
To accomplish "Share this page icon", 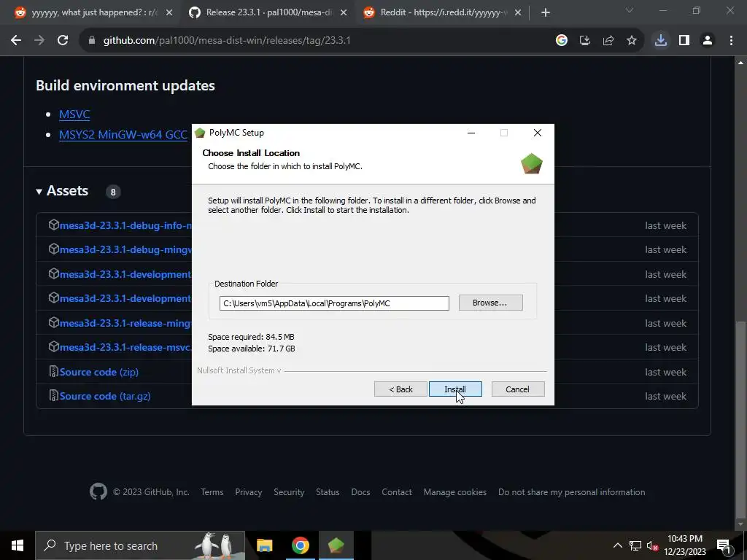I will tap(608, 41).
